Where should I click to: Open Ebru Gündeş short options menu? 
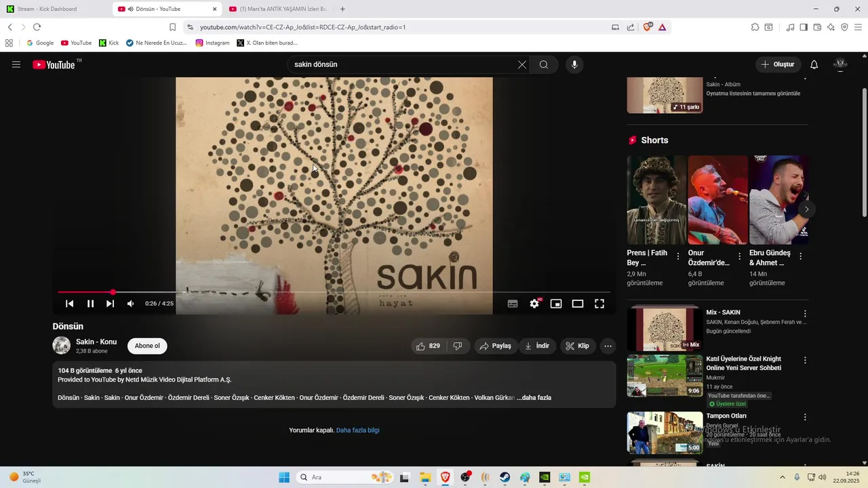pyautogui.click(x=800, y=256)
